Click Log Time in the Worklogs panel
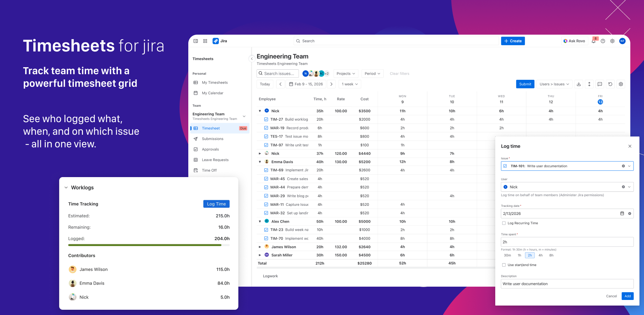644x315 pixels. click(x=216, y=204)
